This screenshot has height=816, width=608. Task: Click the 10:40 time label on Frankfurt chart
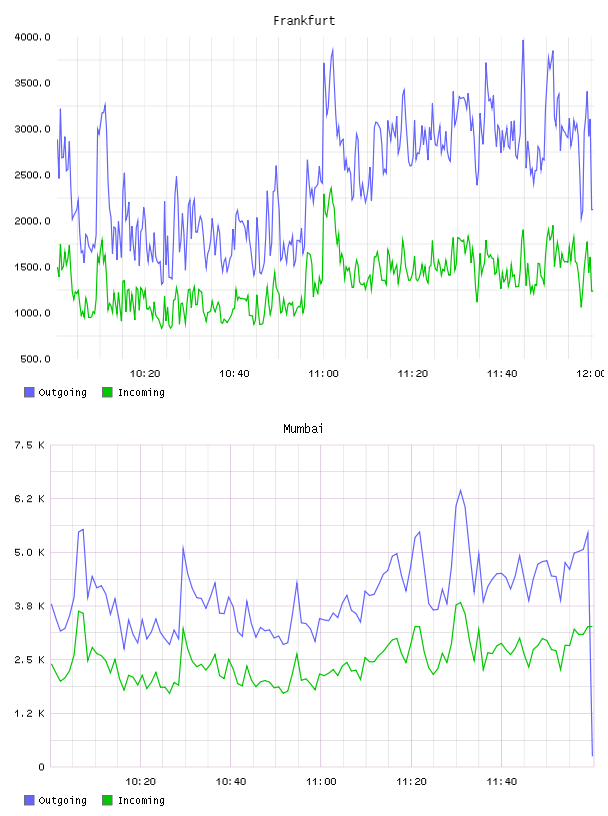point(234,374)
